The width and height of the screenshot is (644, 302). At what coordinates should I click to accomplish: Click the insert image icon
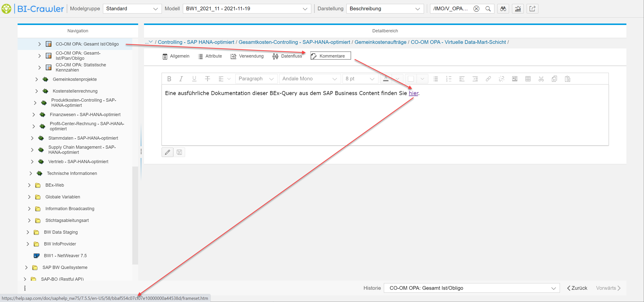coord(514,79)
